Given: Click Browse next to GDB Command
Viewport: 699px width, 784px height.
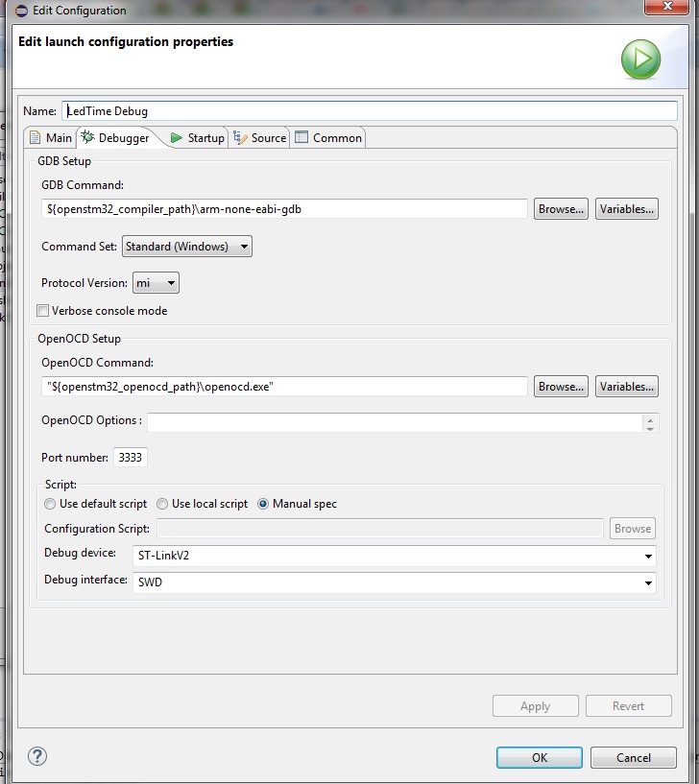Looking at the screenshot, I should point(561,209).
